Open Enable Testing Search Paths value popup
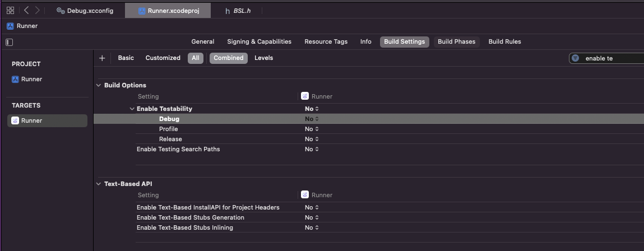This screenshot has width=644, height=251. 312,149
